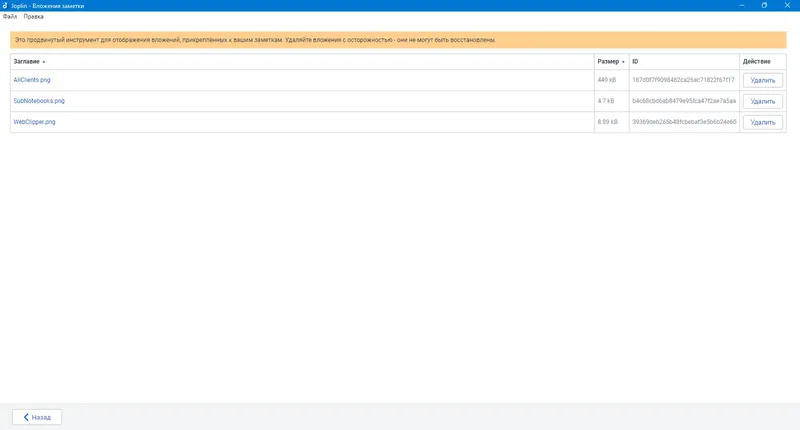The height and width of the screenshot is (430, 800).
Task: Go back with the Назад button
Action: click(37, 417)
